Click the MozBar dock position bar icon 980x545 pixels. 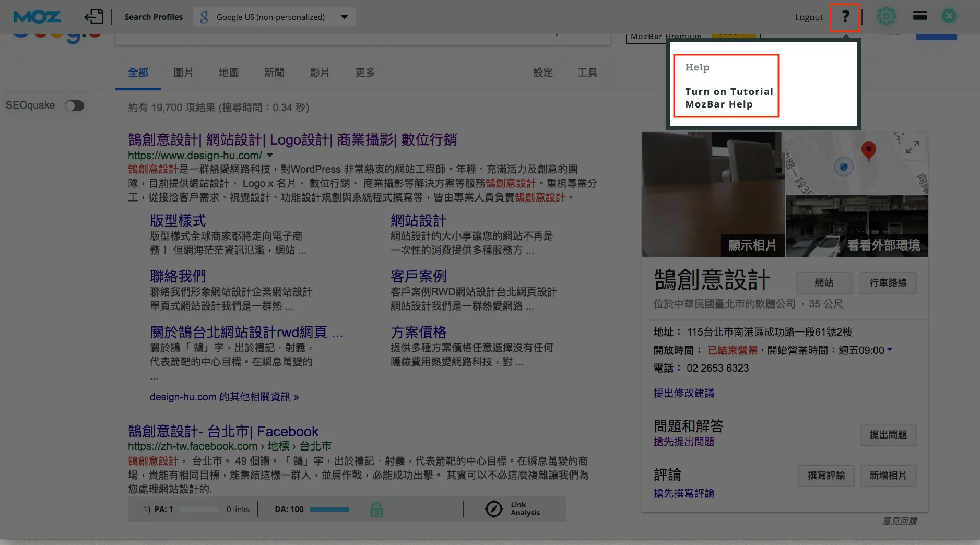coord(920,16)
